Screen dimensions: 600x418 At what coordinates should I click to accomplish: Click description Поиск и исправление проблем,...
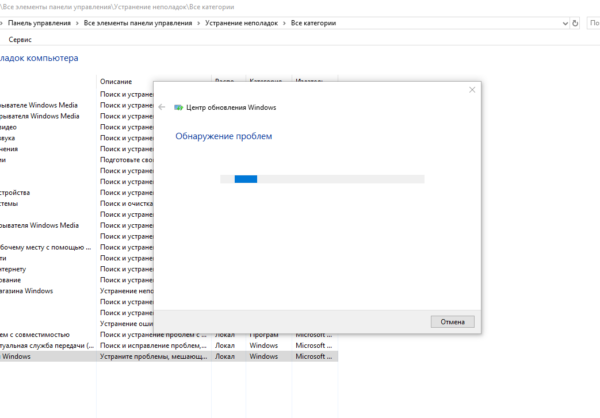[x=153, y=346]
